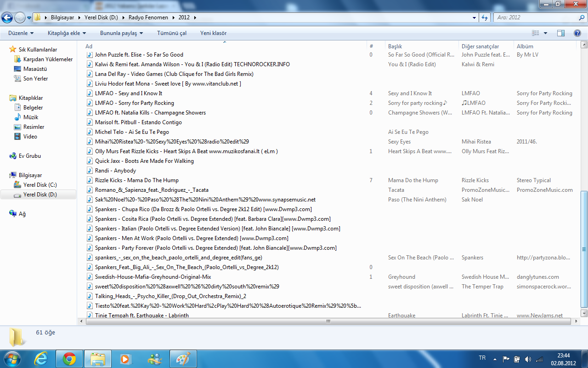
Task: Click Tümünü çal button
Action: 172,33
